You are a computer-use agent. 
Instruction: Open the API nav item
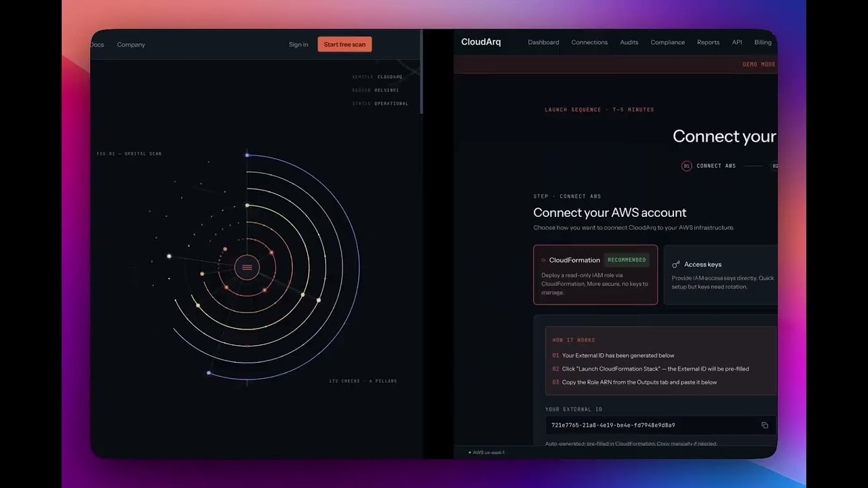point(737,42)
